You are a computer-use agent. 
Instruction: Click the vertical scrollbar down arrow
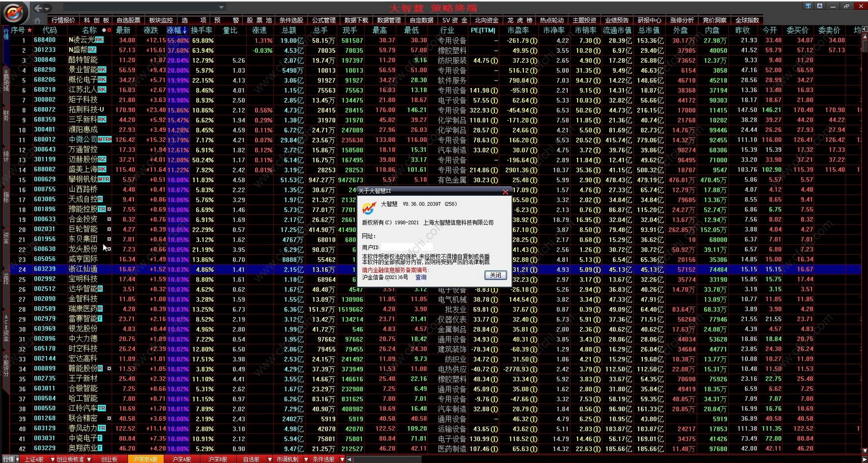click(x=864, y=451)
